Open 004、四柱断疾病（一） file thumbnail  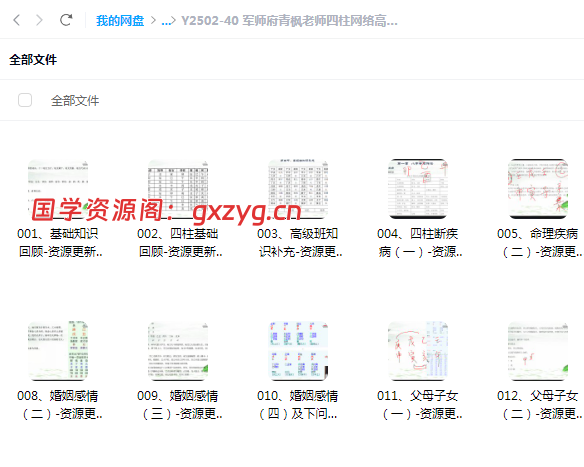click(x=418, y=189)
